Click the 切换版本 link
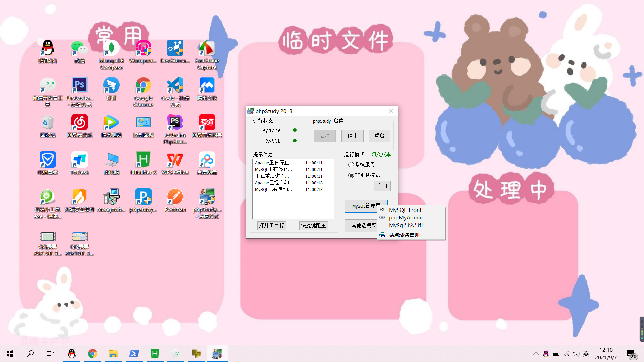Viewport: 644px width, 362px height. pyautogui.click(x=381, y=155)
